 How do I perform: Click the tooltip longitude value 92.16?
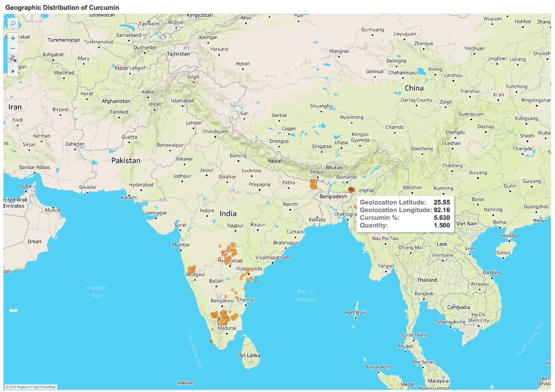click(442, 210)
